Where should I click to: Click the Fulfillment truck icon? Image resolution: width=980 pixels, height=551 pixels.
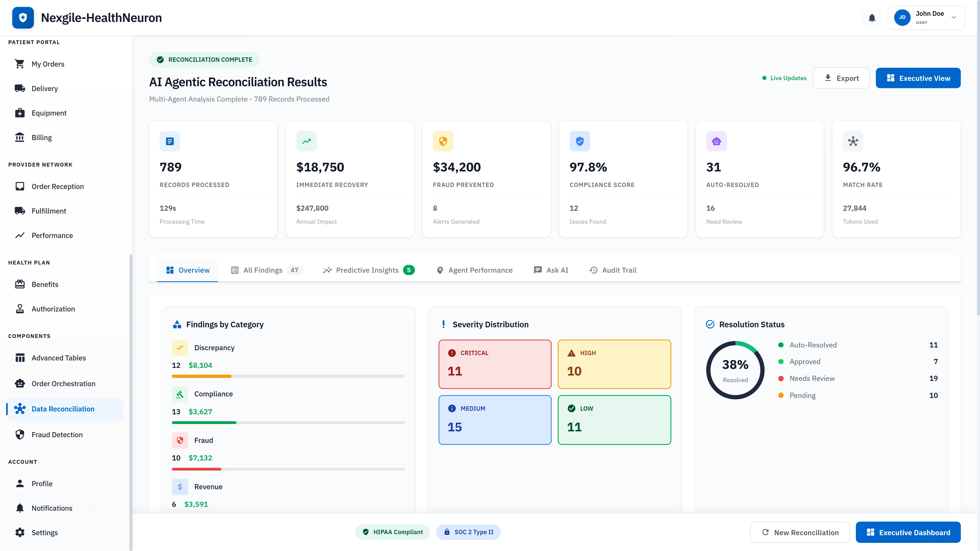20,211
